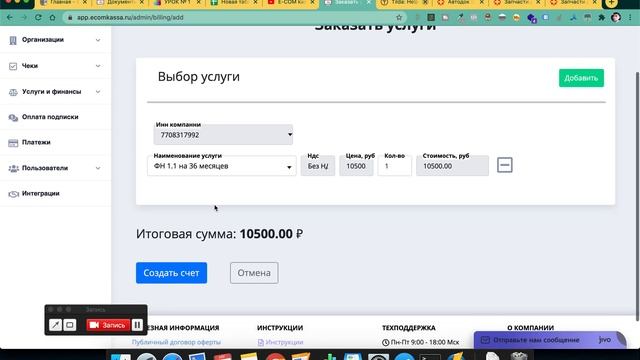The width and height of the screenshot is (640, 360).
Task: Open Организации section icon in sidebar
Action: click(13, 40)
